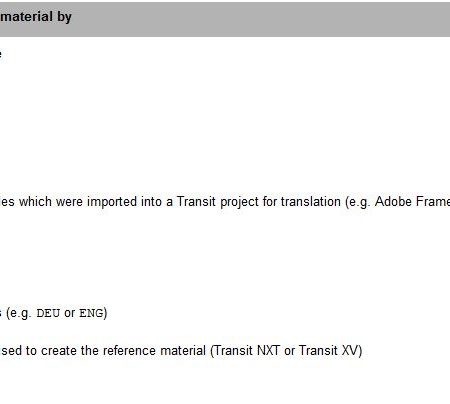Click the word "which" in the sentence

click(x=35, y=202)
